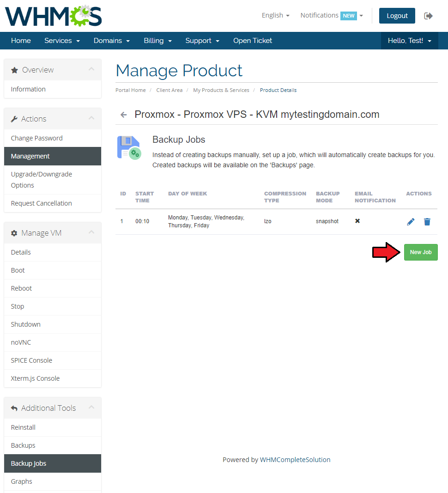This screenshot has height=493, width=448.
Task: Click Boot in Manage VM
Action: 53,270
